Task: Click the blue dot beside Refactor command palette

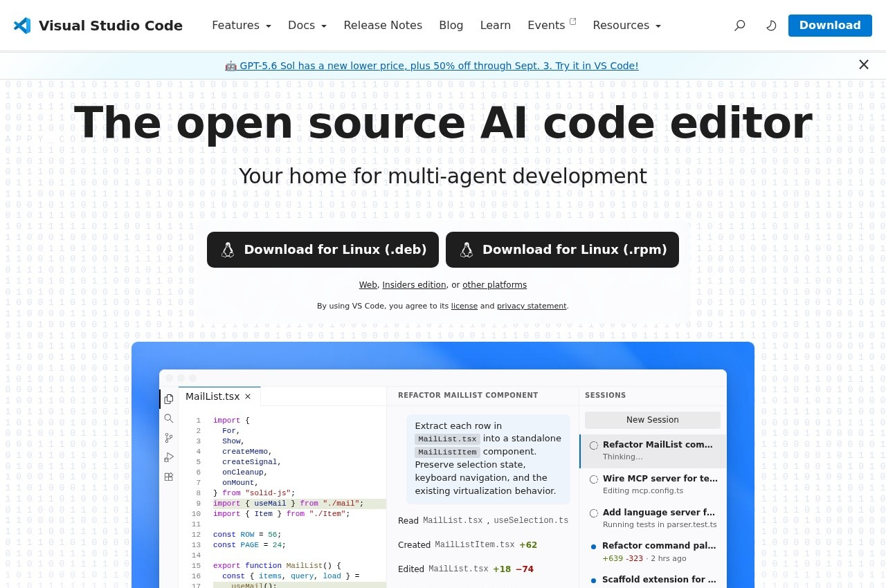Action: coord(593,546)
